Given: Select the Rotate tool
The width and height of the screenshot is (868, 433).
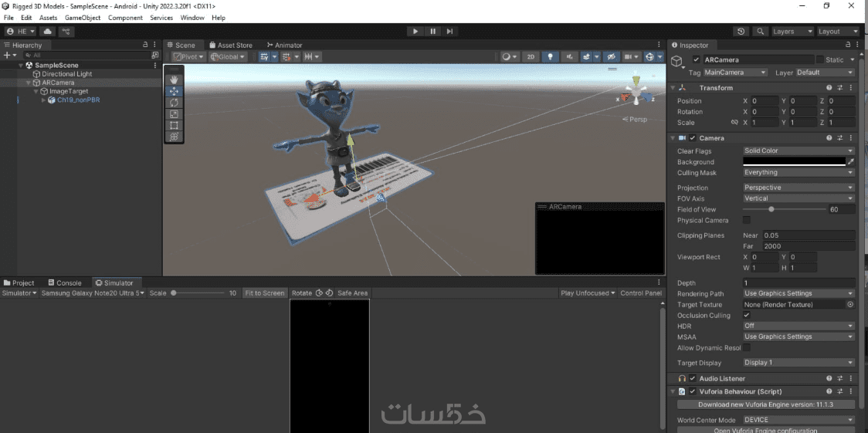Looking at the screenshot, I should pyautogui.click(x=174, y=103).
